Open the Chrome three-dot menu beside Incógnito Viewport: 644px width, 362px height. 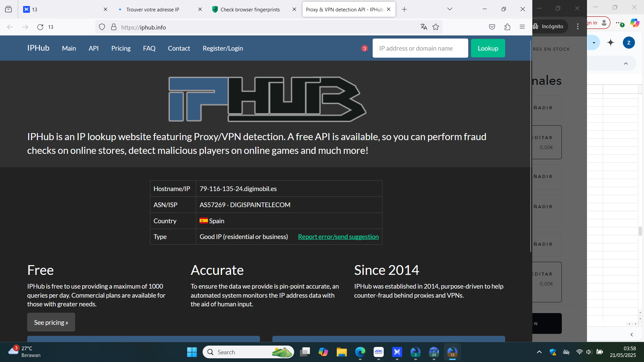pos(578,26)
